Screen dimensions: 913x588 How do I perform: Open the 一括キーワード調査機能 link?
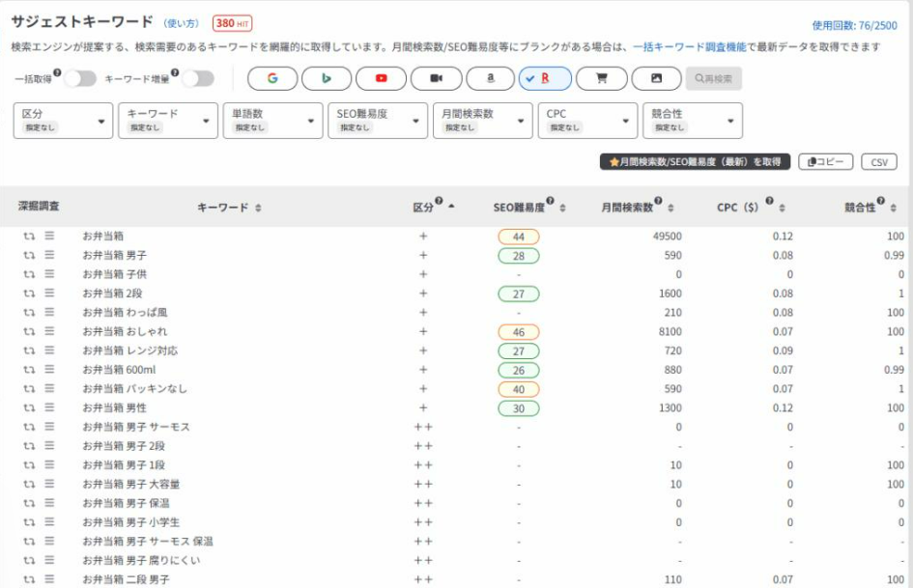pos(690,46)
